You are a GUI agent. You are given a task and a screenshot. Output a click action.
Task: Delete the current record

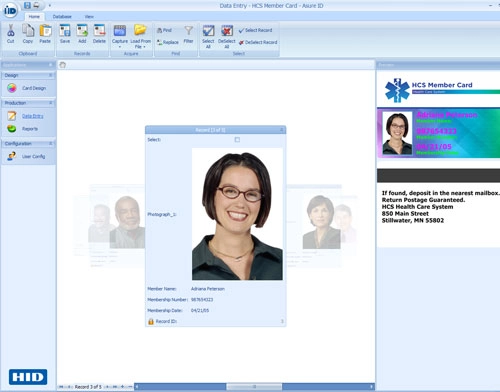pyautogui.click(x=99, y=34)
